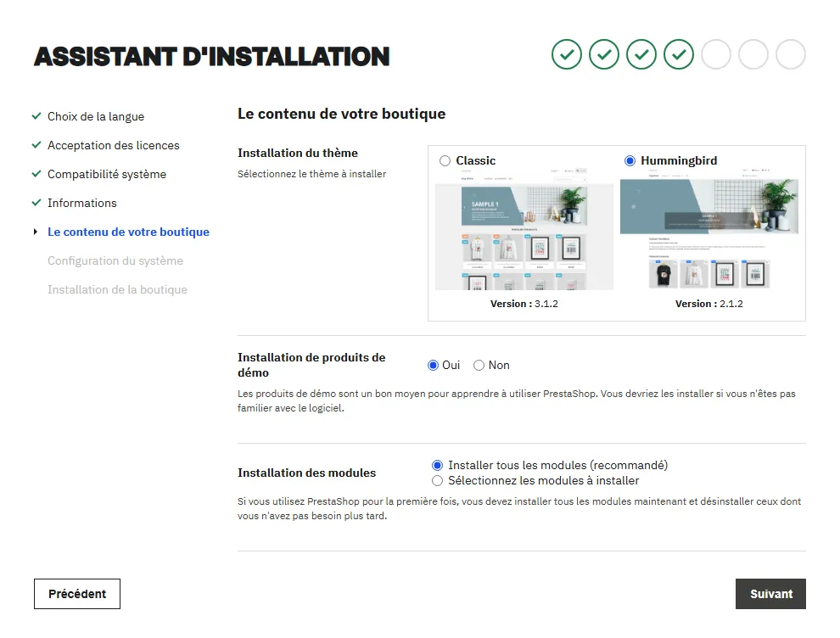Click the Classic theme label
Screen dimensions: 840x638
tap(476, 160)
